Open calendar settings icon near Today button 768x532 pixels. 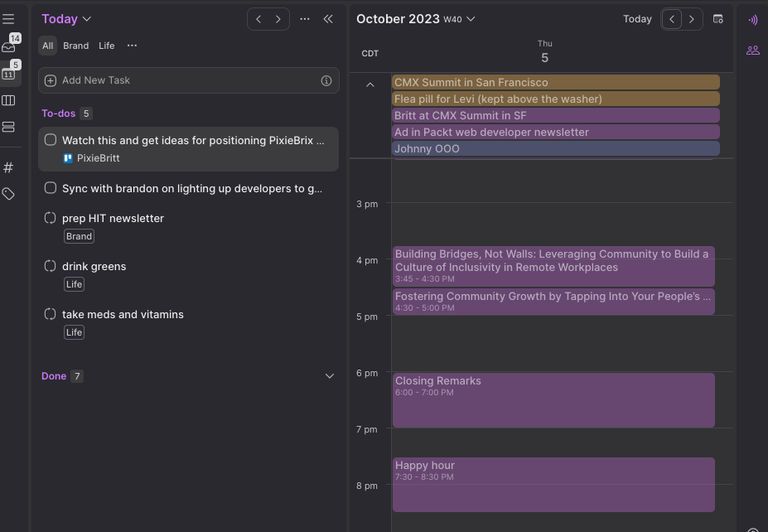tap(717, 18)
